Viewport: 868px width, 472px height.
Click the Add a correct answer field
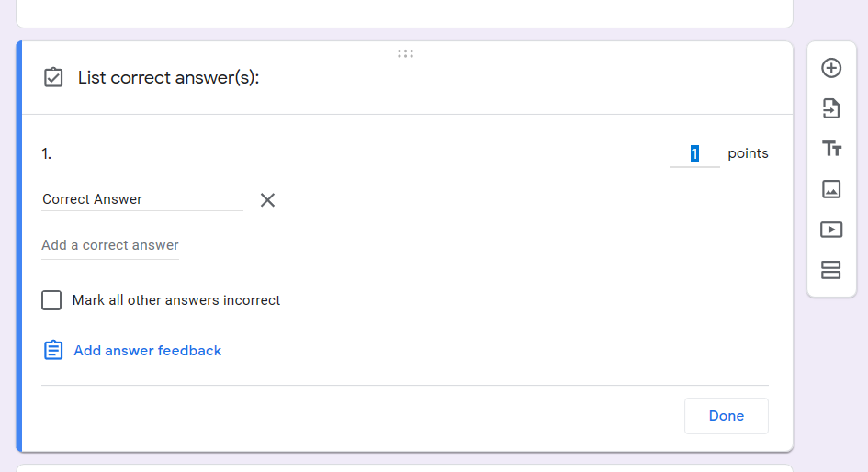[110, 245]
